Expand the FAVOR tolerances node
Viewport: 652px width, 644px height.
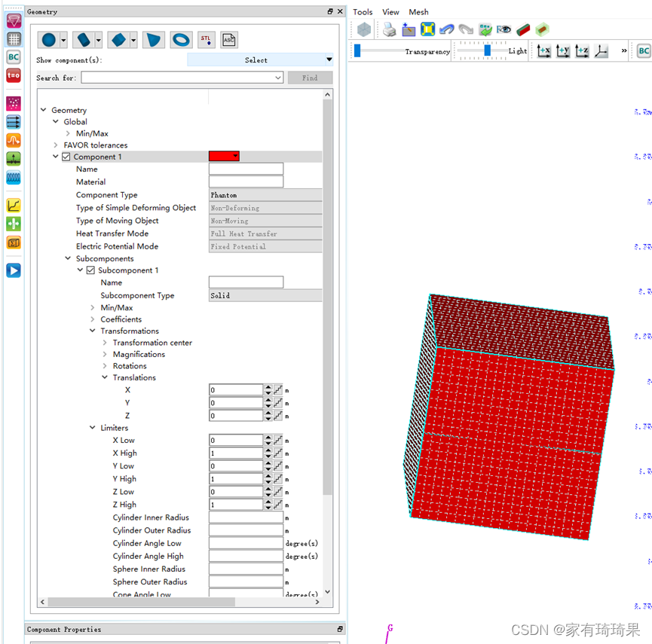coord(55,145)
